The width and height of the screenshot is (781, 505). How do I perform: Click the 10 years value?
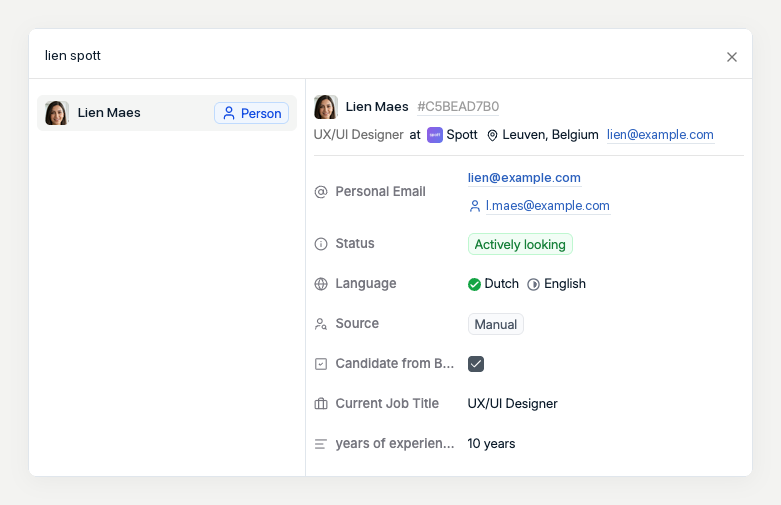click(491, 443)
